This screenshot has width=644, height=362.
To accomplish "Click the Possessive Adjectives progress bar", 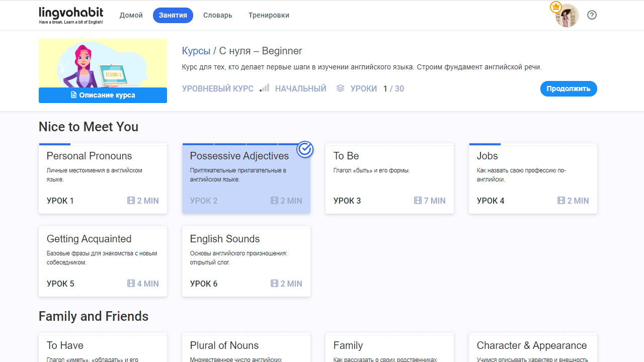I will pyautogui.click(x=246, y=144).
